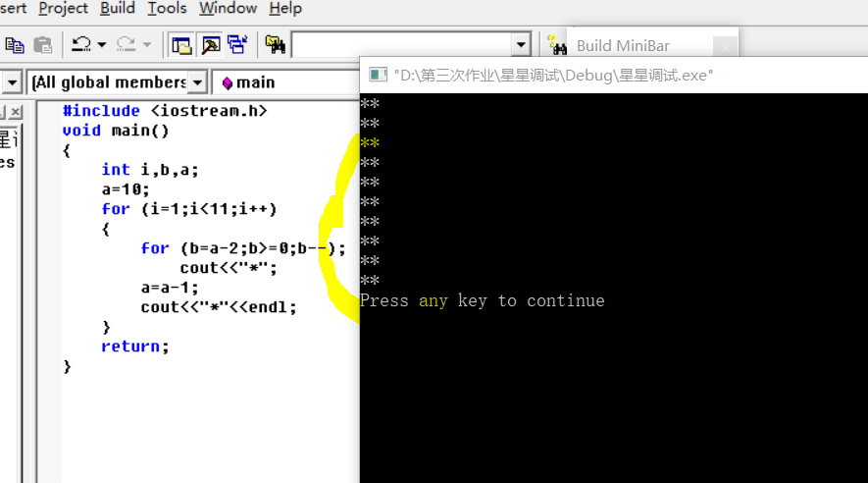Open the Build menu
868x483 pixels.
118,8
